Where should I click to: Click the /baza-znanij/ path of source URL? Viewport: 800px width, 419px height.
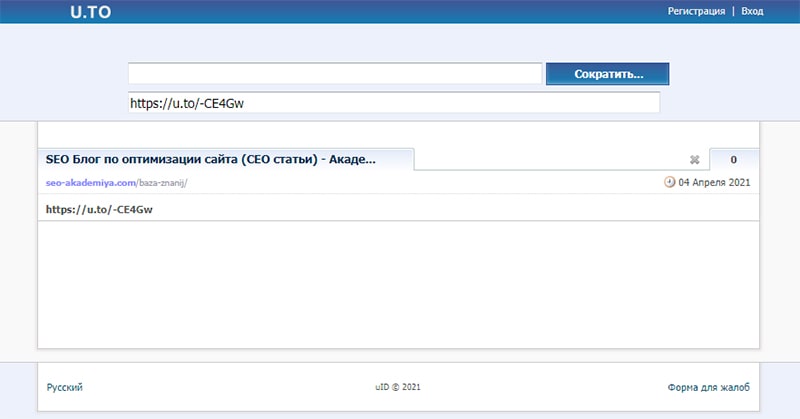click(159, 183)
